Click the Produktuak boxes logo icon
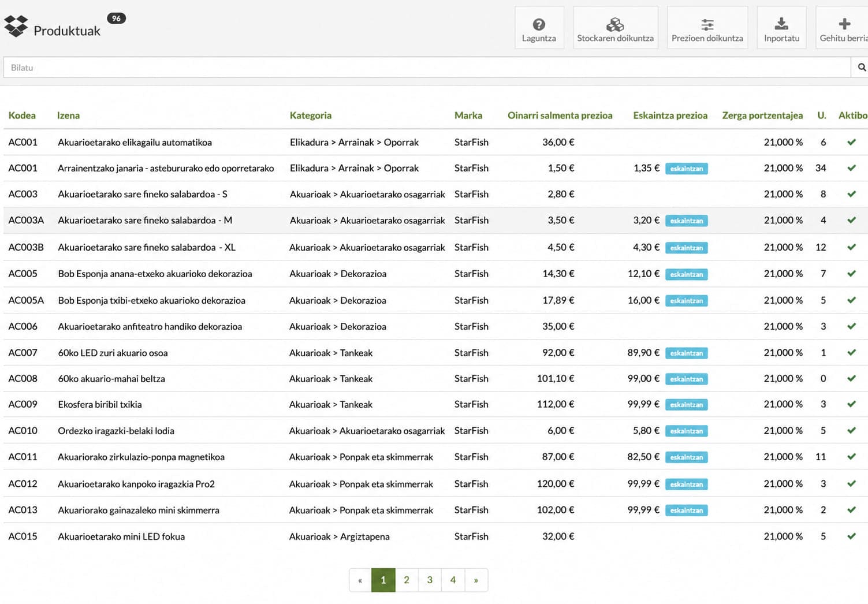The image size is (868, 604). (x=16, y=26)
